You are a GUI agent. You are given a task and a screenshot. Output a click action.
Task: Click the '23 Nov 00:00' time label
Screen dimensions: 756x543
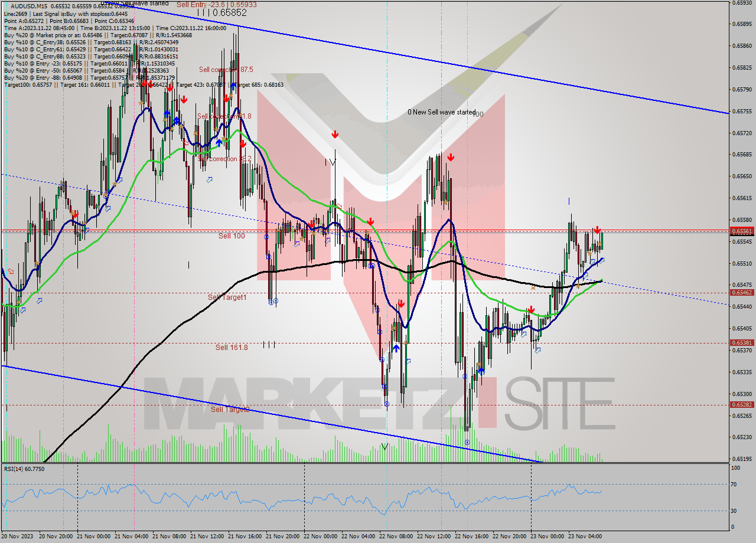[x=548, y=537]
